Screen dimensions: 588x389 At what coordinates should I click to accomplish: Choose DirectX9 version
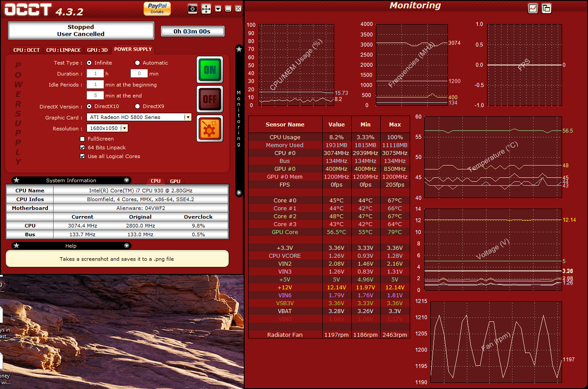(137, 106)
